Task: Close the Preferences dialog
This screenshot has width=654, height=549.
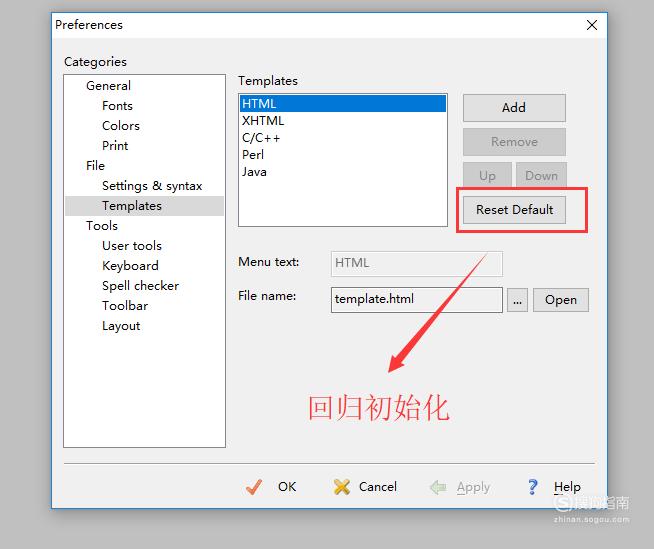Action: pos(591,25)
